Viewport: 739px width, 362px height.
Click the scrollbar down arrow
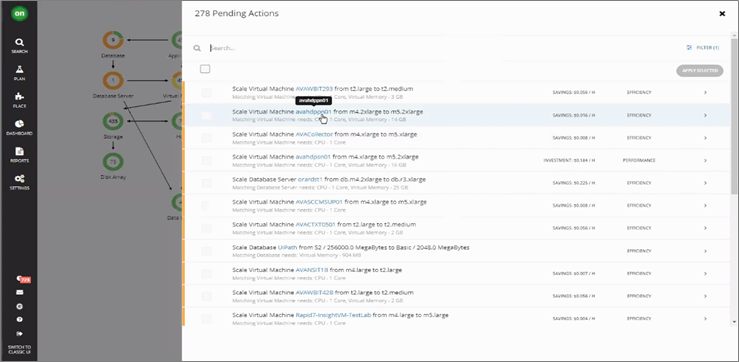tap(733, 322)
